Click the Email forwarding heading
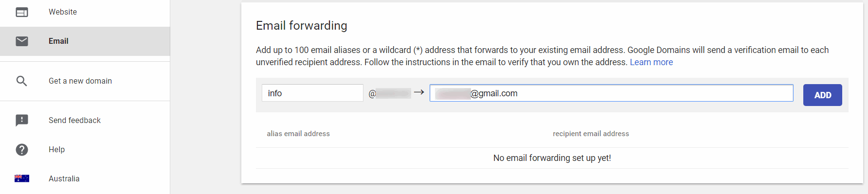This screenshot has width=868, height=194. pos(302,26)
